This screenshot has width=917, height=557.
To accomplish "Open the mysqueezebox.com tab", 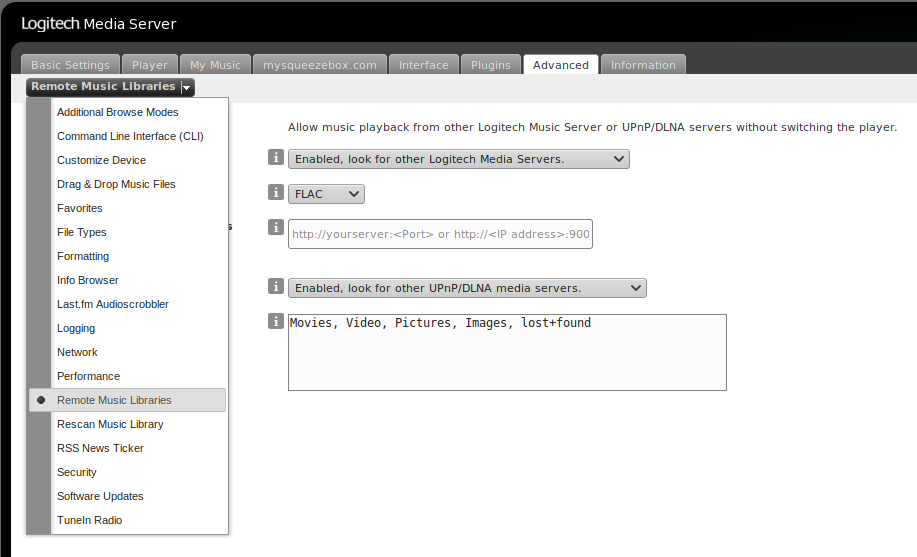I will coord(320,65).
